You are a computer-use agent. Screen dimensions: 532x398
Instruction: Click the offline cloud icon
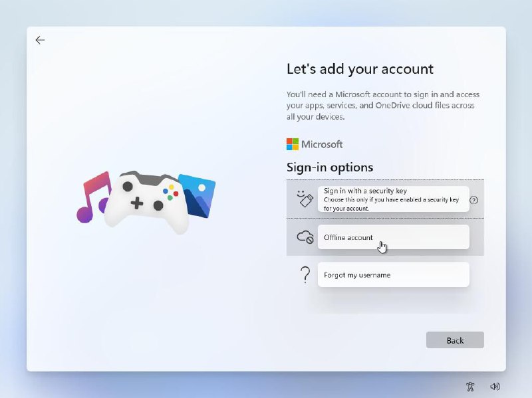[x=305, y=236]
